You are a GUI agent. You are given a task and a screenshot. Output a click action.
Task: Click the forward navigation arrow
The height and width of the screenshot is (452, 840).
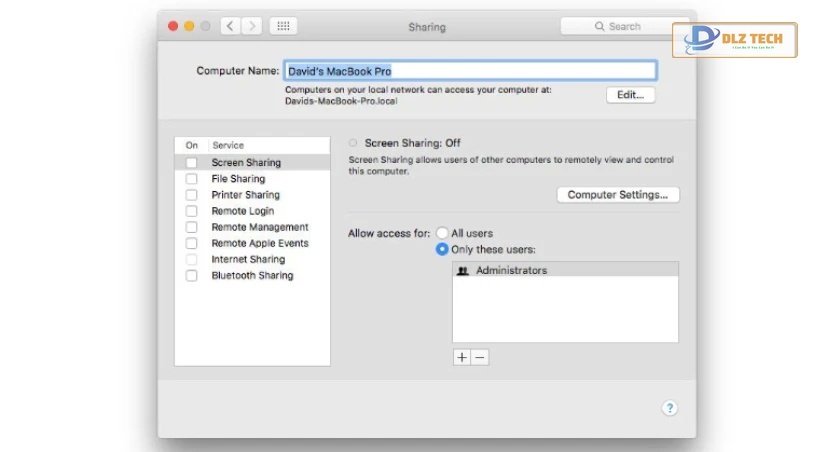(252, 26)
